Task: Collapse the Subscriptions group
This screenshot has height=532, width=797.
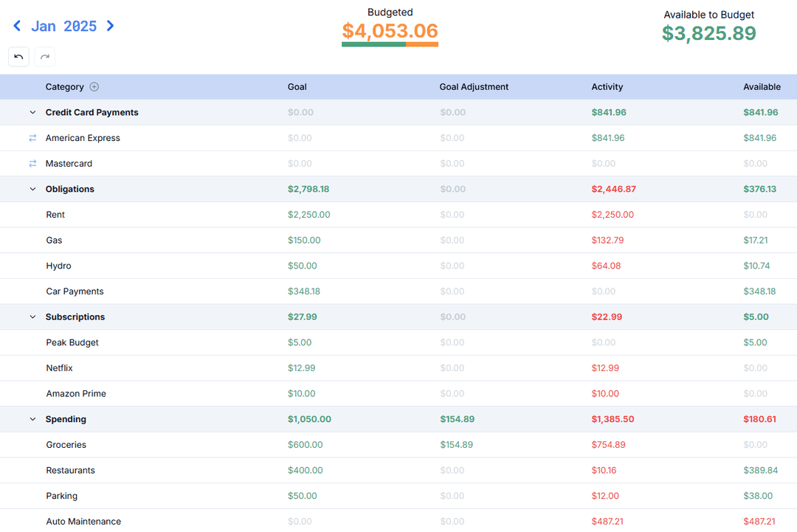Action: click(x=32, y=317)
